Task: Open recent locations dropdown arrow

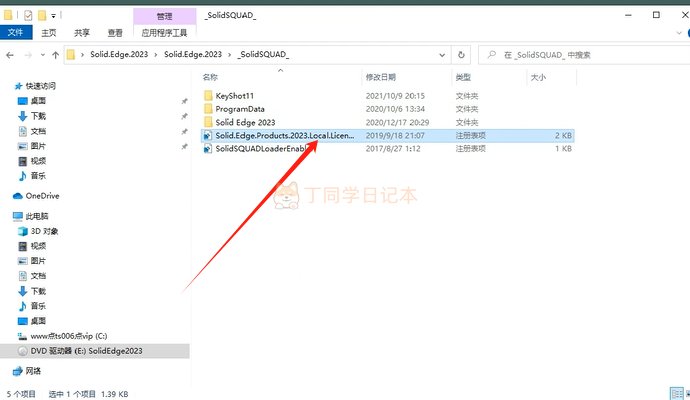Action: 43,55
